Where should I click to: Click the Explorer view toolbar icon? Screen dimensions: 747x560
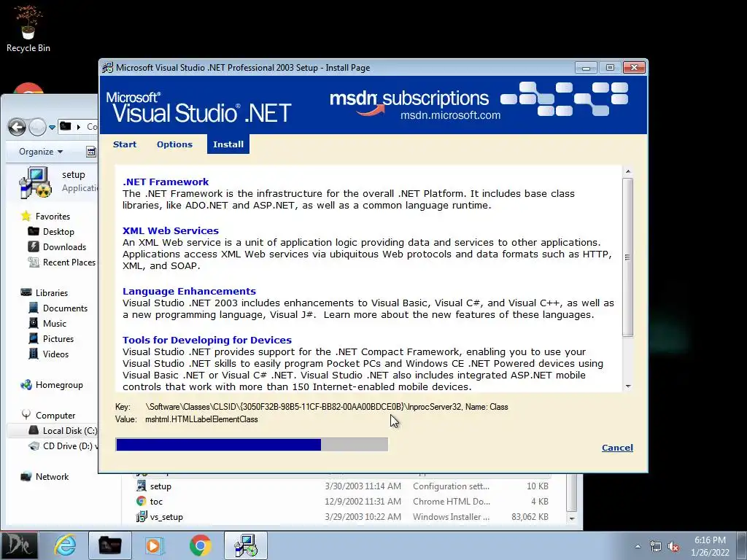90,152
